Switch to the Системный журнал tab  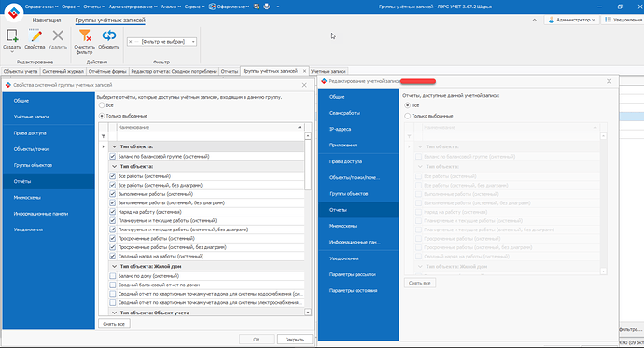[x=63, y=71]
